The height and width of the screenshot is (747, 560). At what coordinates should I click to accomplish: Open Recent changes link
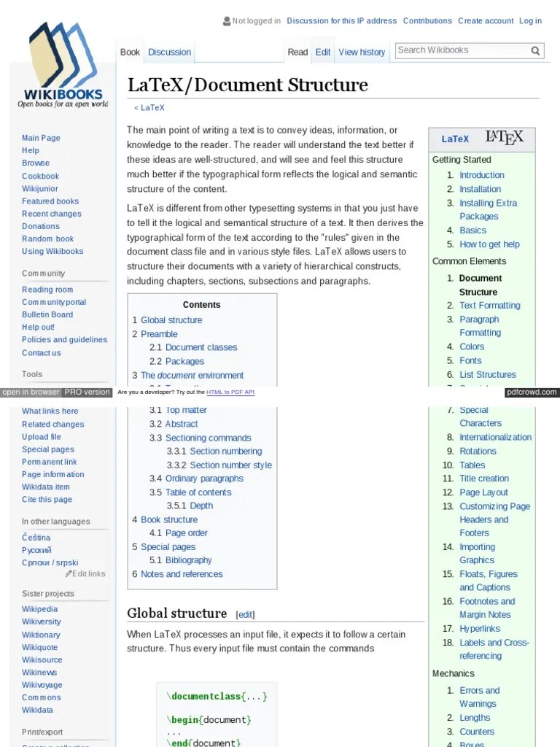(x=52, y=214)
